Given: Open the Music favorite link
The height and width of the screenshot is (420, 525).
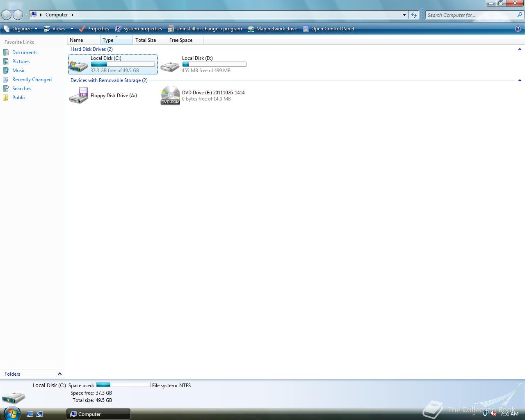Looking at the screenshot, I should point(19,71).
